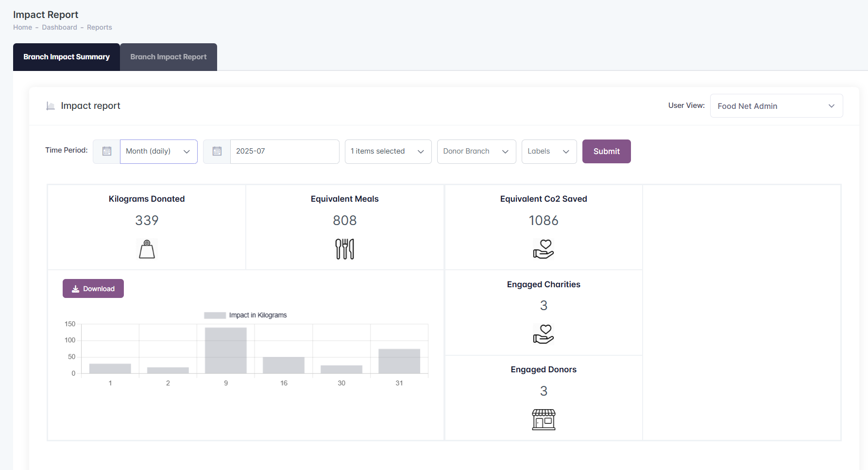This screenshot has height=470, width=868.
Task: Go to Dashboard via the breadcrumb link
Action: click(59, 28)
